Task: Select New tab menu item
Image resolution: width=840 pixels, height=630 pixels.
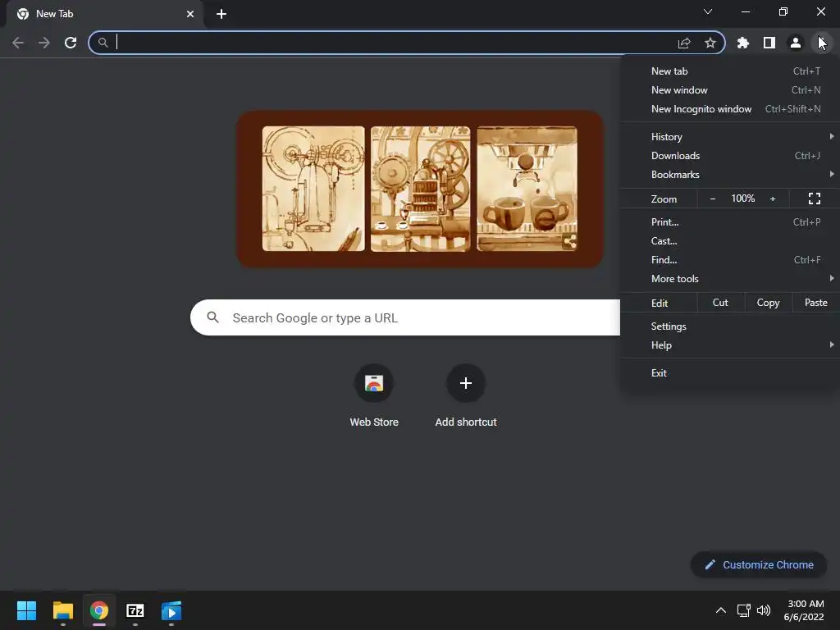Action: [729, 71]
